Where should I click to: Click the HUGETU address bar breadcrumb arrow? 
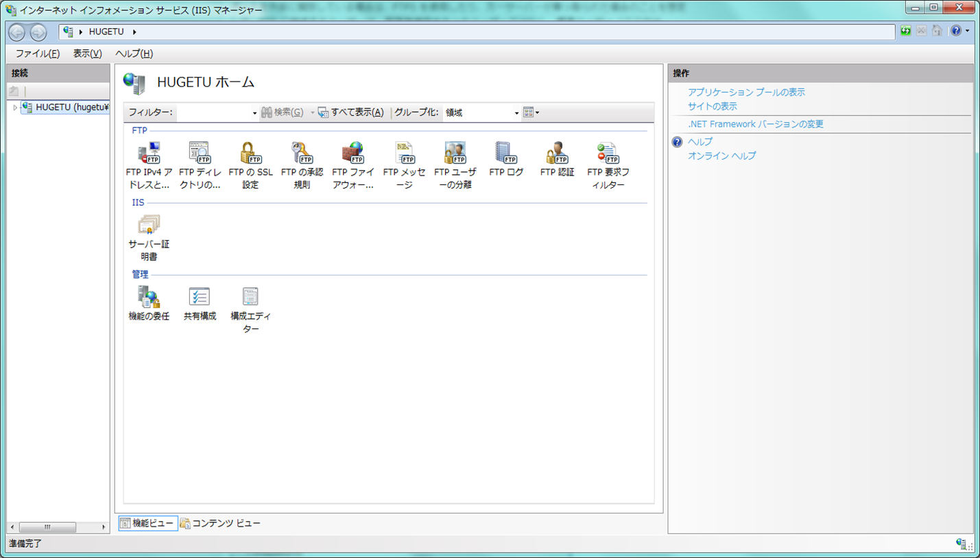134,32
